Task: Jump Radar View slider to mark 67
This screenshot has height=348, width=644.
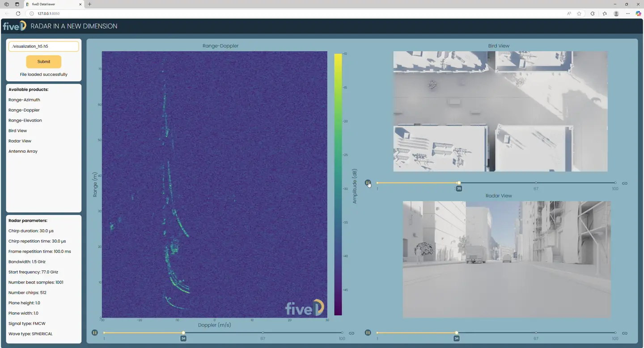Action: point(536,333)
